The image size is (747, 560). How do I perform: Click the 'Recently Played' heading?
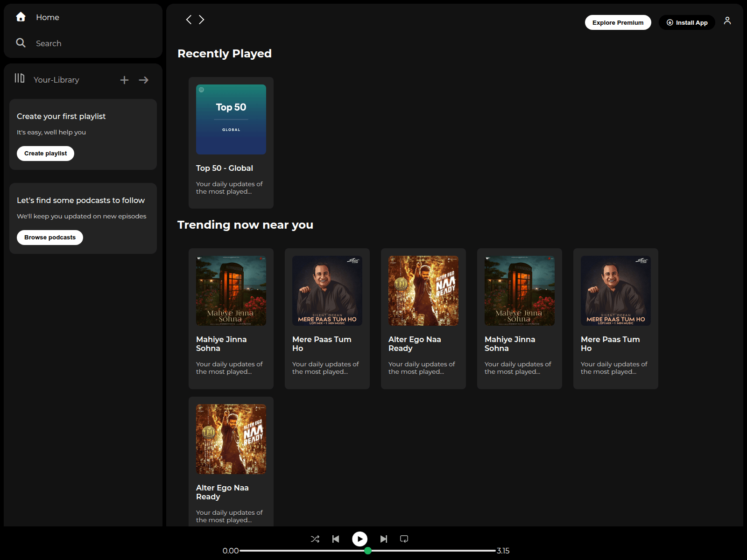(x=225, y=54)
